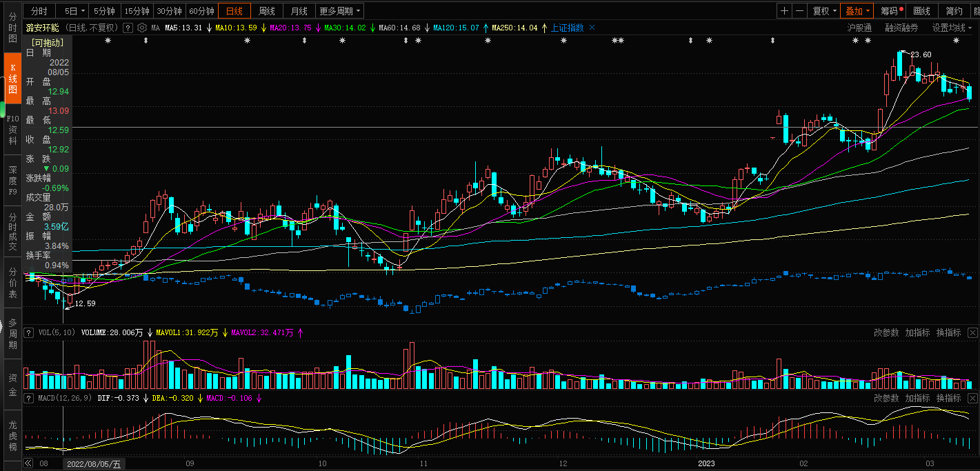Click the green slider handle on the left edge
This screenshot has height=471, width=980.
coord(2,109)
